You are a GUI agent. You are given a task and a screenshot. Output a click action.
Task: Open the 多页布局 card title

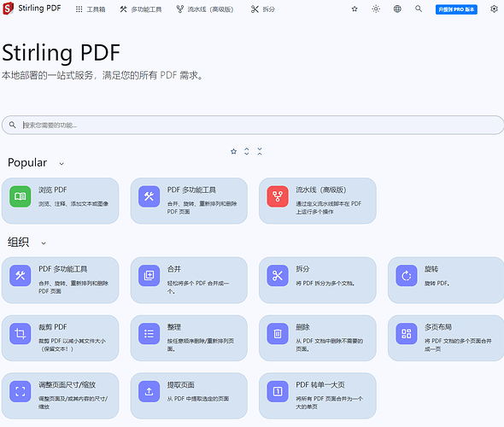tap(438, 327)
